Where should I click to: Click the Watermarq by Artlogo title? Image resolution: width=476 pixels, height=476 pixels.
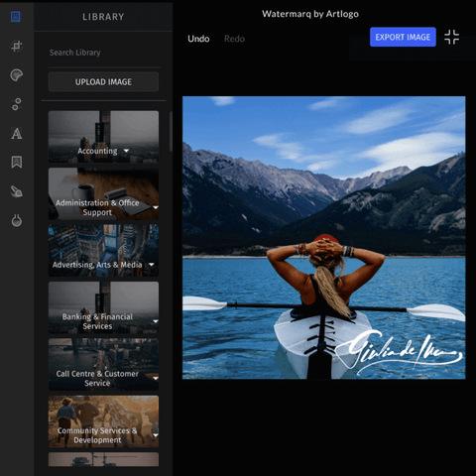(x=310, y=14)
